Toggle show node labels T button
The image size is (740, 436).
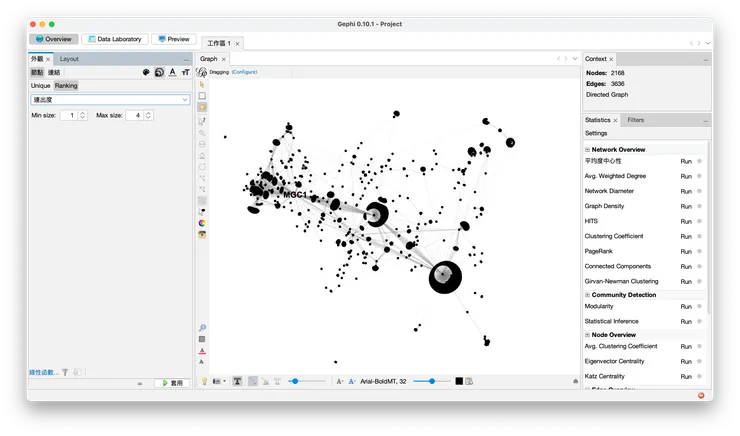[x=237, y=381]
